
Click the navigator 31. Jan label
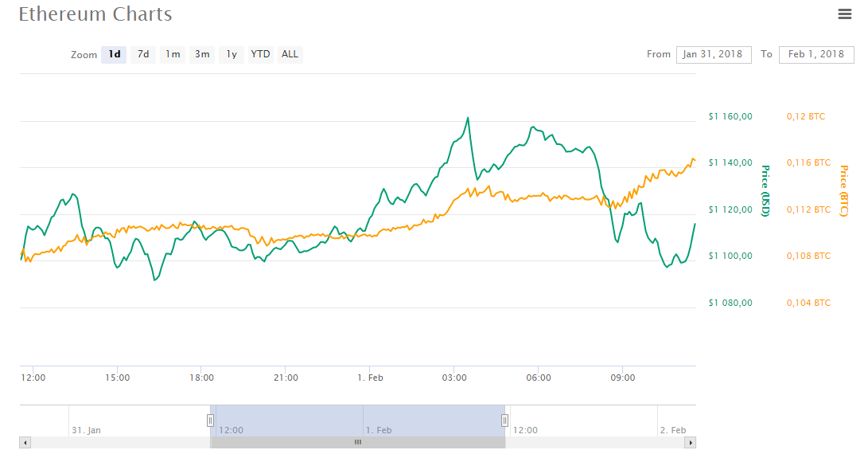[x=87, y=430]
